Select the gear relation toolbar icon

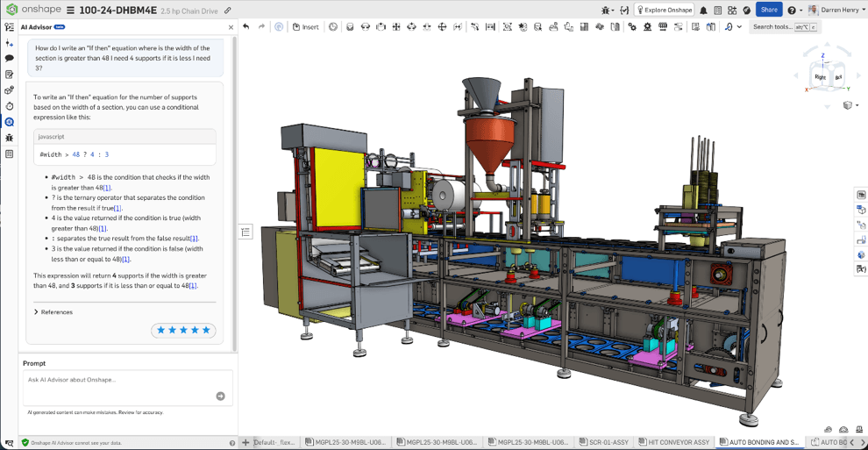coord(632,26)
